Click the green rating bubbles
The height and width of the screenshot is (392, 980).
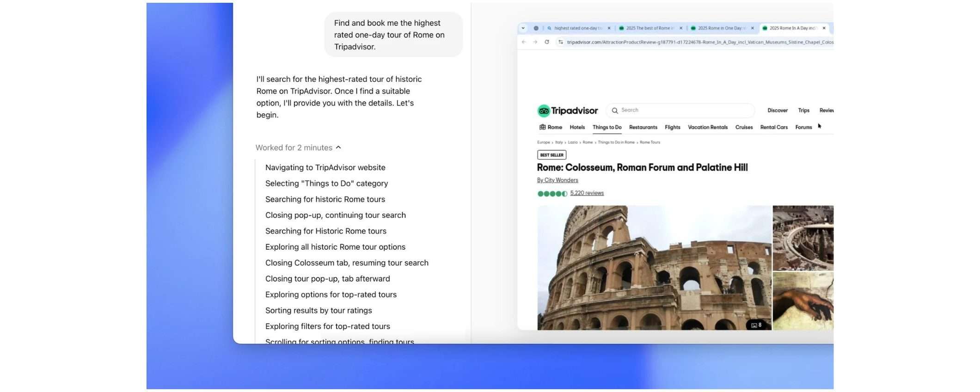[552, 194]
